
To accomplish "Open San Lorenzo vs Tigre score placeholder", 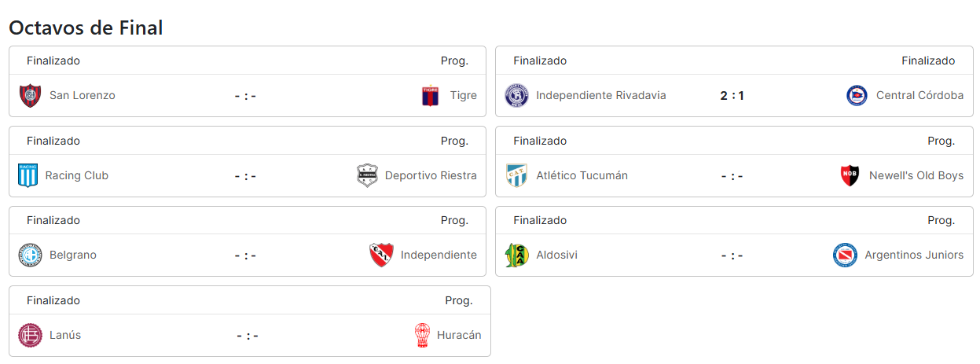I will click(x=245, y=96).
